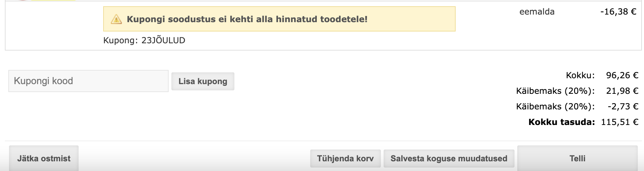
Task: Click the 96,26 € subtotal value
Action: point(622,75)
